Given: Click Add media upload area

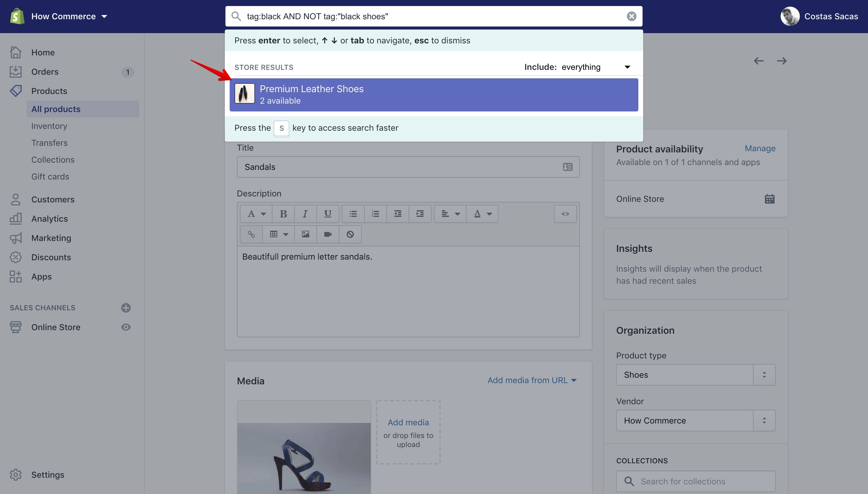Looking at the screenshot, I should coord(408,432).
